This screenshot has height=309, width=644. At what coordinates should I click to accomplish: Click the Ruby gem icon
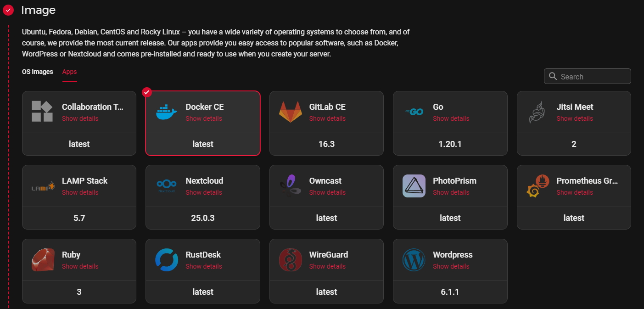pos(43,260)
